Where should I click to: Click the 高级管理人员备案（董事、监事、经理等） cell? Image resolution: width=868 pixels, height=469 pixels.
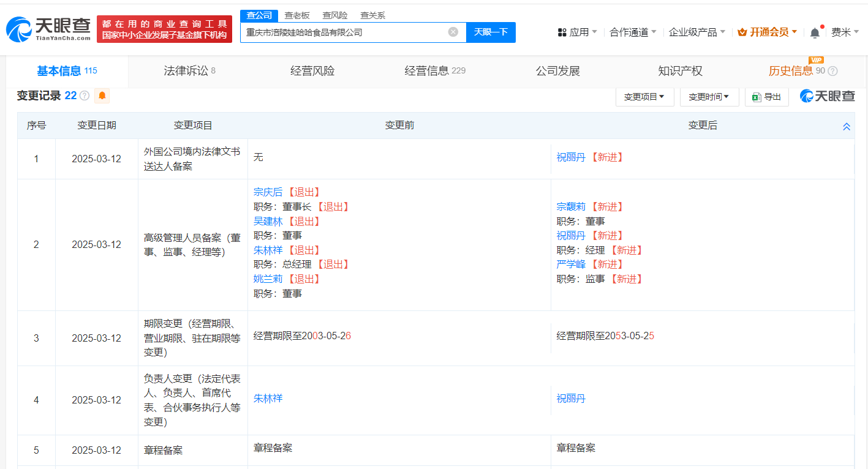(192, 245)
